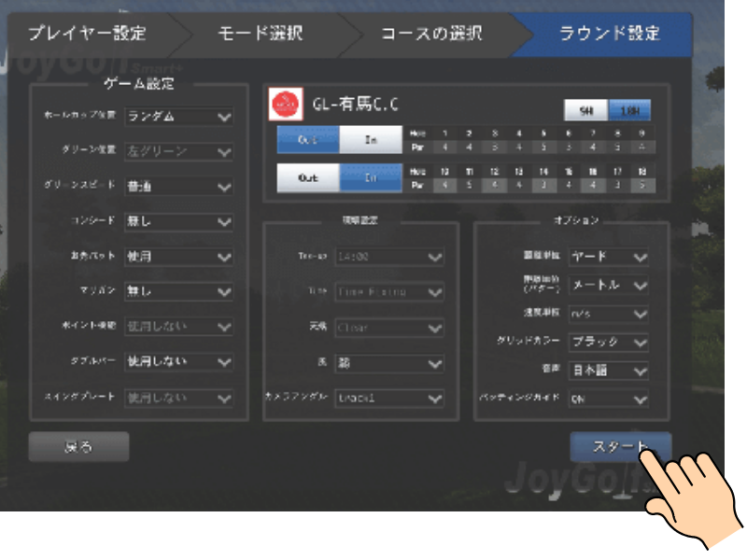
Task: Click the 戻る back button
Action: coord(78,447)
